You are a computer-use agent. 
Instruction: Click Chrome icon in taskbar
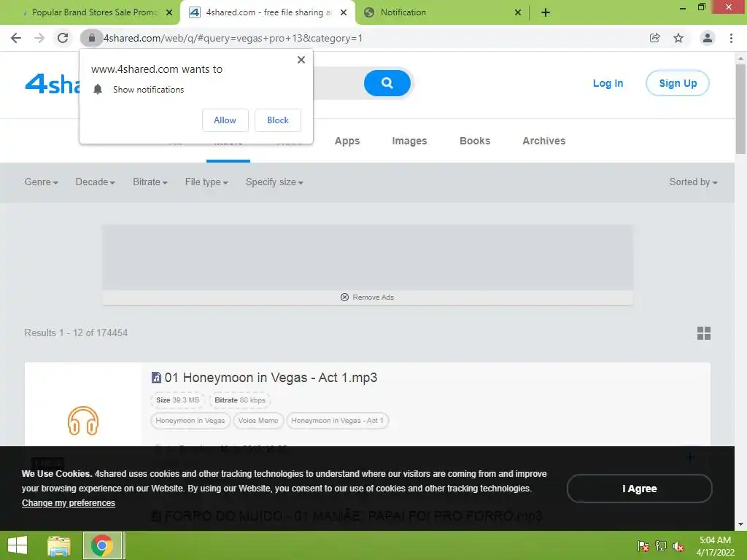pyautogui.click(x=102, y=545)
